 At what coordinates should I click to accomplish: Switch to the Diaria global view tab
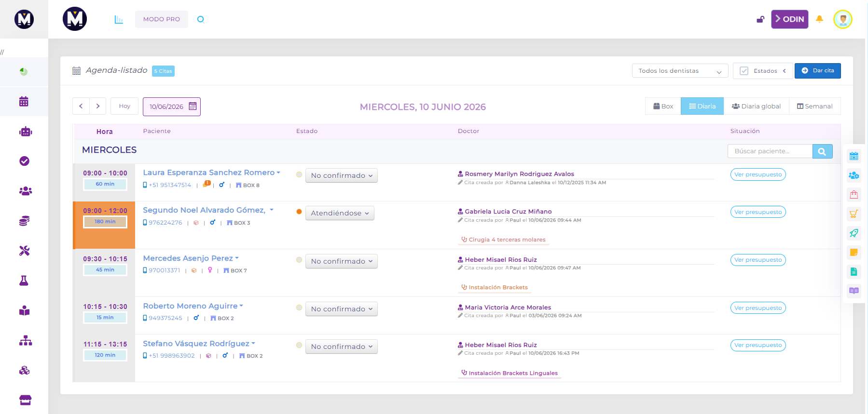[x=756, y=107]
